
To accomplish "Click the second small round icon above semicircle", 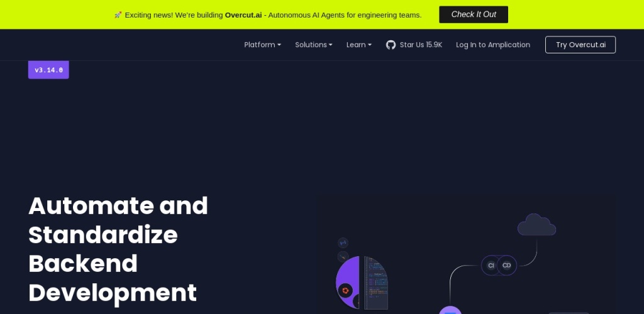I will click(x=343, y=256).
